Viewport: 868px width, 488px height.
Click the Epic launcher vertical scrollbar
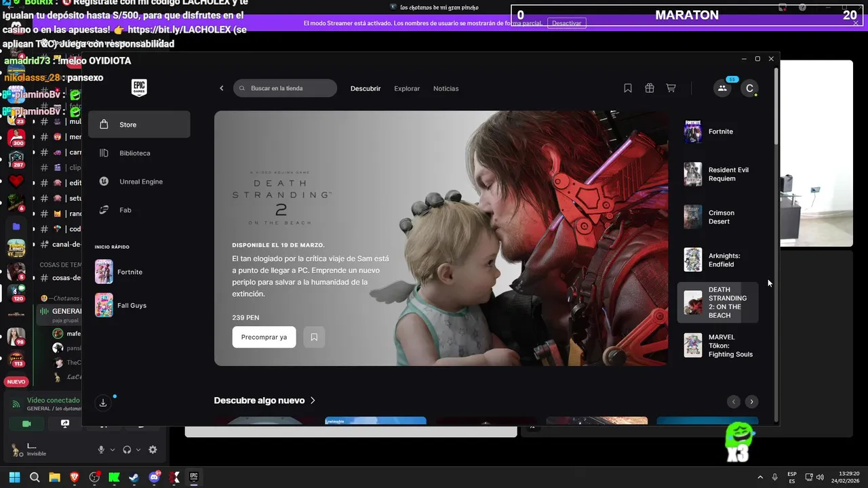(x=776, y=105)
